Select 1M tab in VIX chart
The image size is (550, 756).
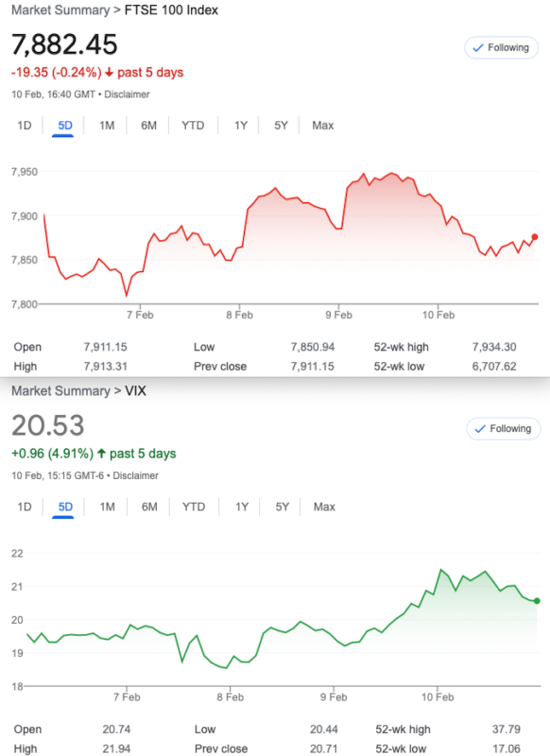coord(107,507)
